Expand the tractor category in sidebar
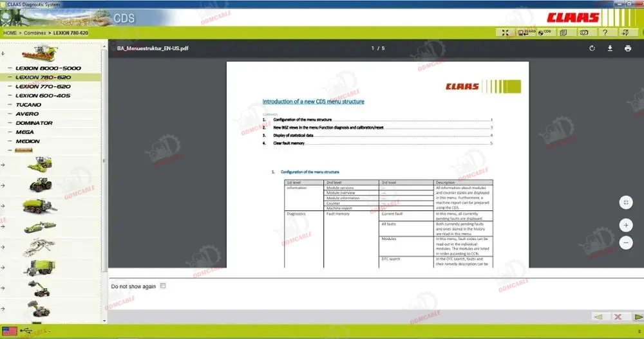 [3, 185]
